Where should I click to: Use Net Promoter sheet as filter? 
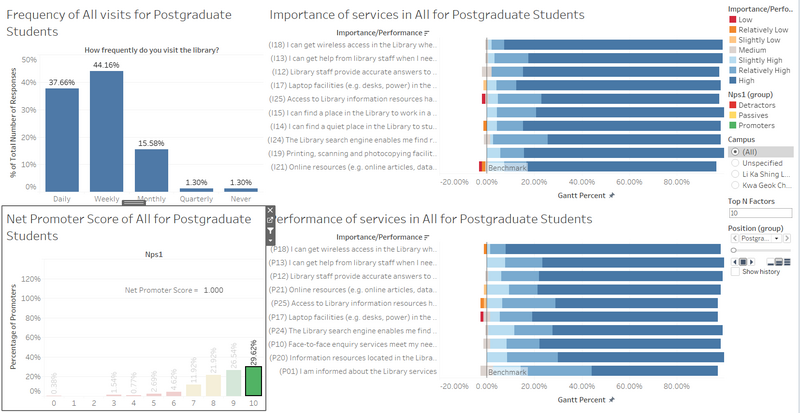coord(270,231)
